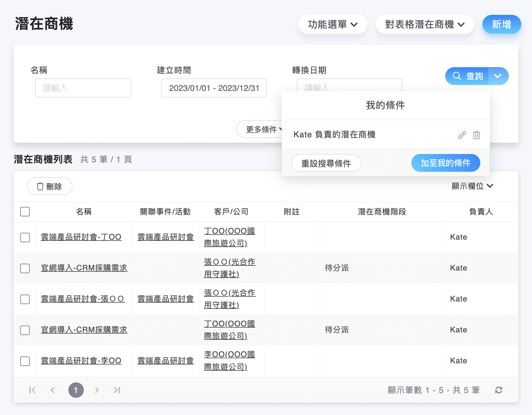Screen dimensions: 532x415
Task: Click the magnifier icon on the 查詢 button
Action: (457, 76)
